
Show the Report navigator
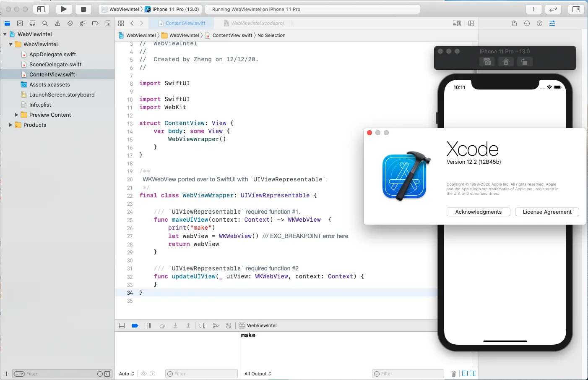(108, 24)
